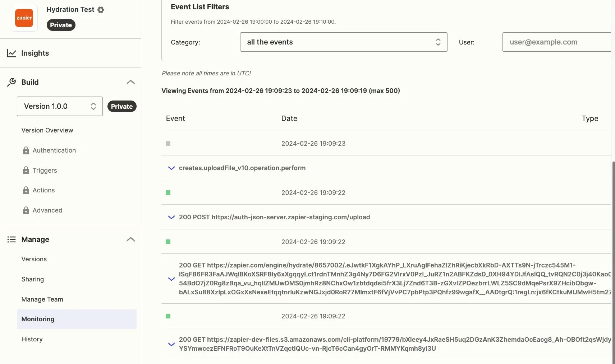Expand the 200 POST upload event row

tap(171, 217)
